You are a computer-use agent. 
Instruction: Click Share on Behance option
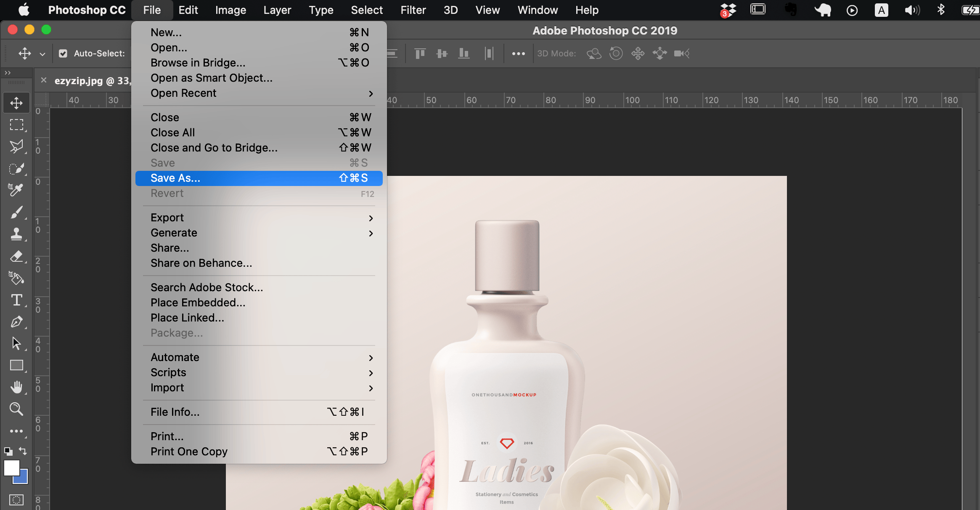(x=201, y=263)
